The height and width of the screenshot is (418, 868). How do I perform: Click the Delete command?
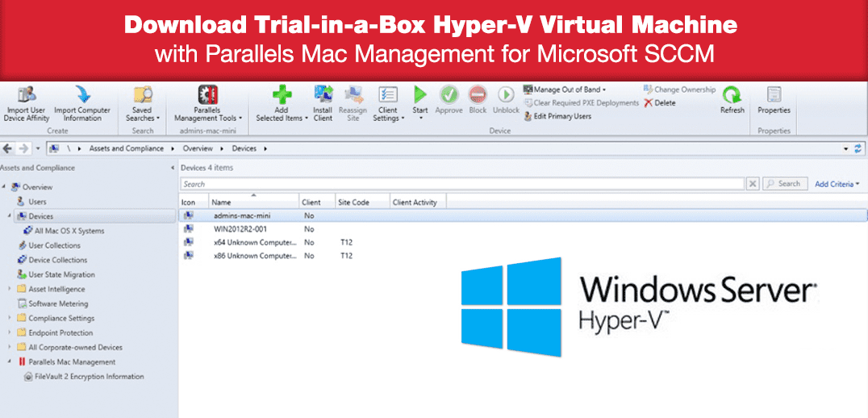point(660,103)
